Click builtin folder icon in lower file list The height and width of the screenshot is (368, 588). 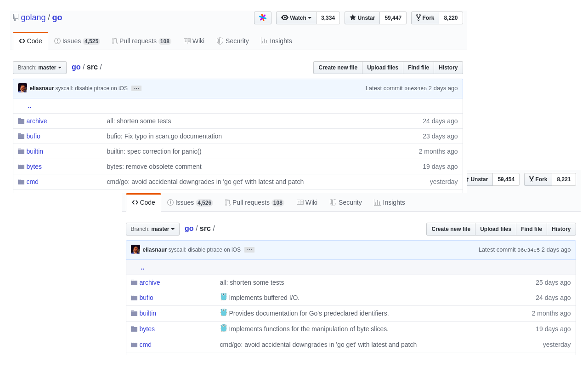click(134, 313)
